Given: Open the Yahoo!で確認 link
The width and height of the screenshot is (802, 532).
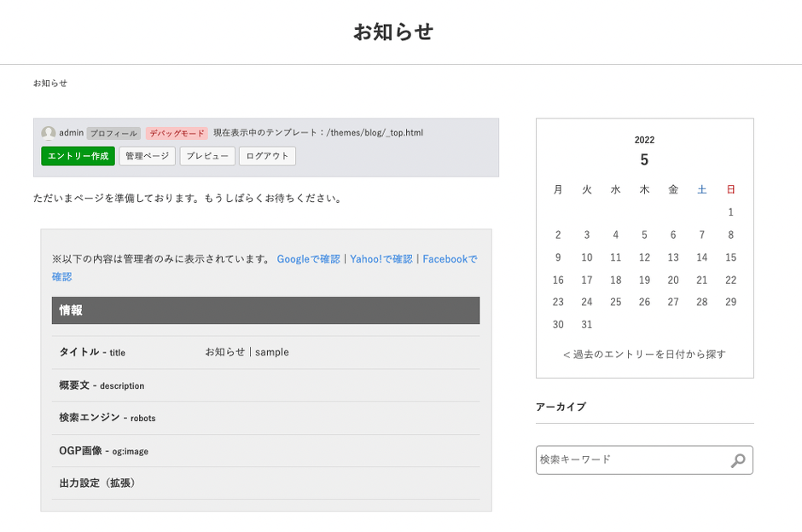Looking at the screenshot, I should point(381,259).
